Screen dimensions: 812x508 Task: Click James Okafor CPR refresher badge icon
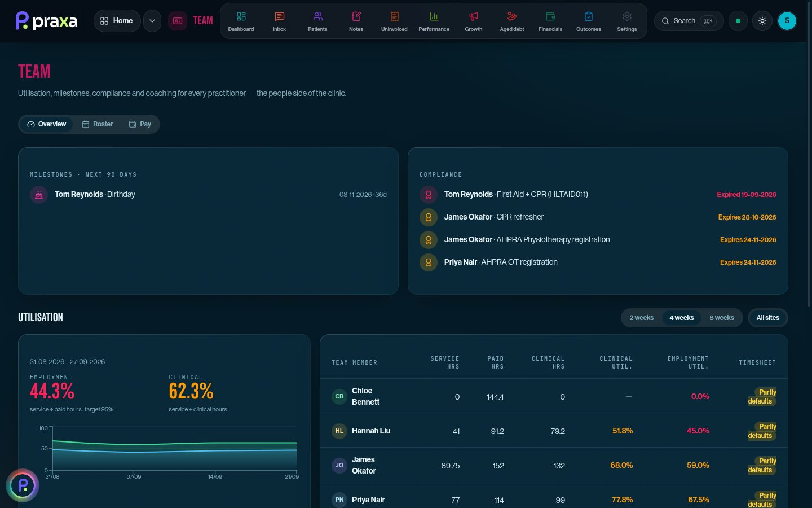pyautogui.click(x=429, y=217)
